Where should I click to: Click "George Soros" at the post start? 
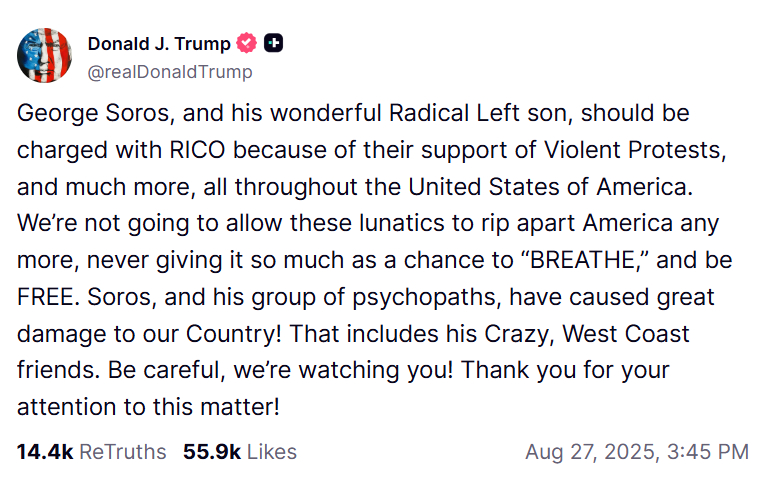pyautogui.click(x=79, y=113)
